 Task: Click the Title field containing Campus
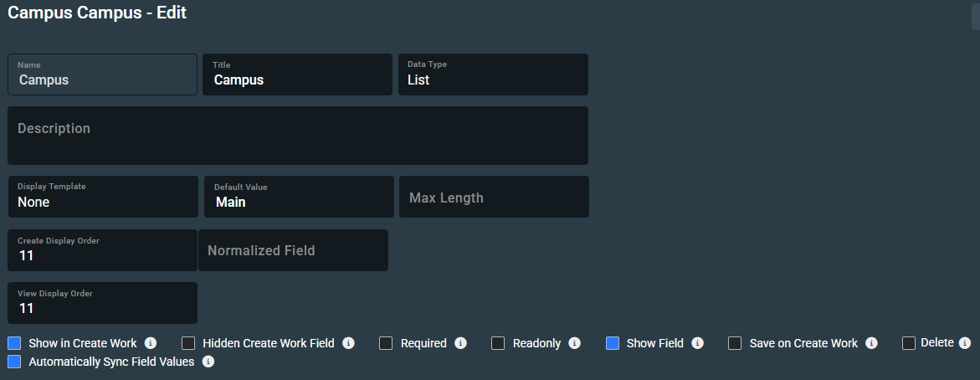point(297,75)
